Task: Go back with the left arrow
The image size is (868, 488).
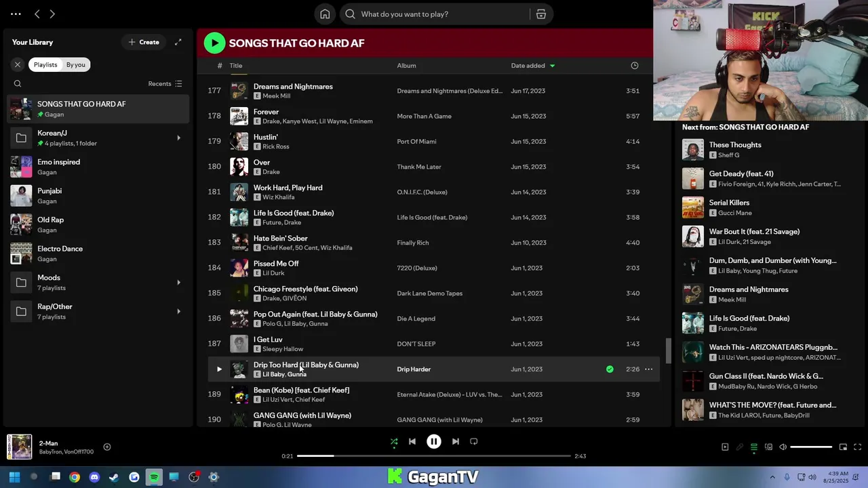Action: click(37, 14)
